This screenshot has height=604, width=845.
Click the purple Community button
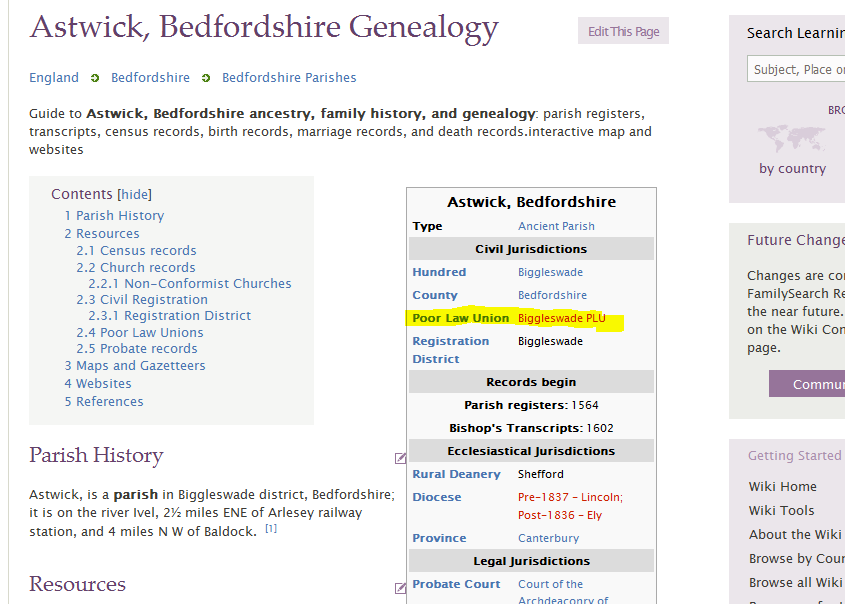click(x=807, y=384)
